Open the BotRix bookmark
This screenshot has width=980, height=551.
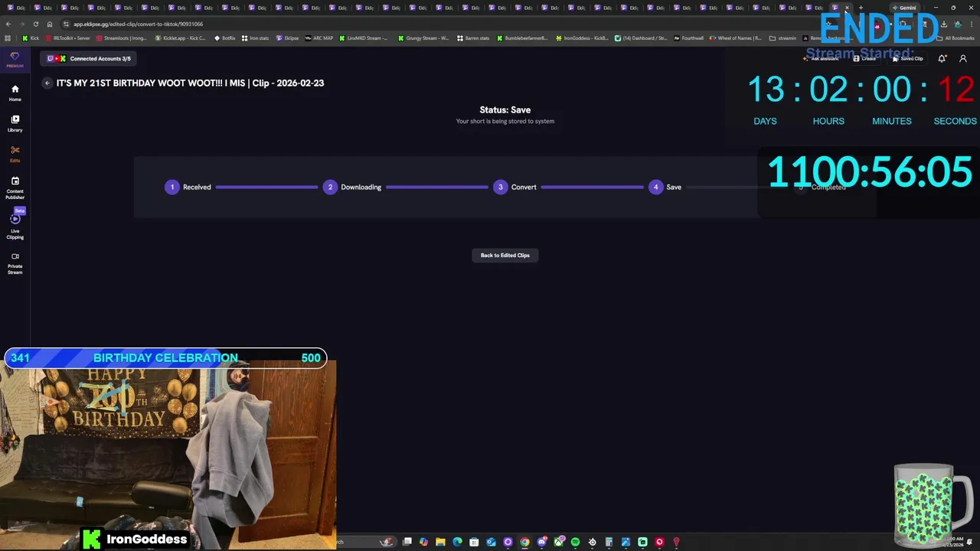pos(225,37)
